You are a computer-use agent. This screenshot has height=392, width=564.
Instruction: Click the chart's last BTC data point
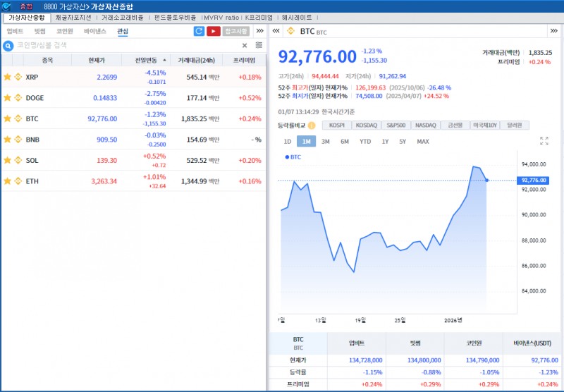pos(486,180)
